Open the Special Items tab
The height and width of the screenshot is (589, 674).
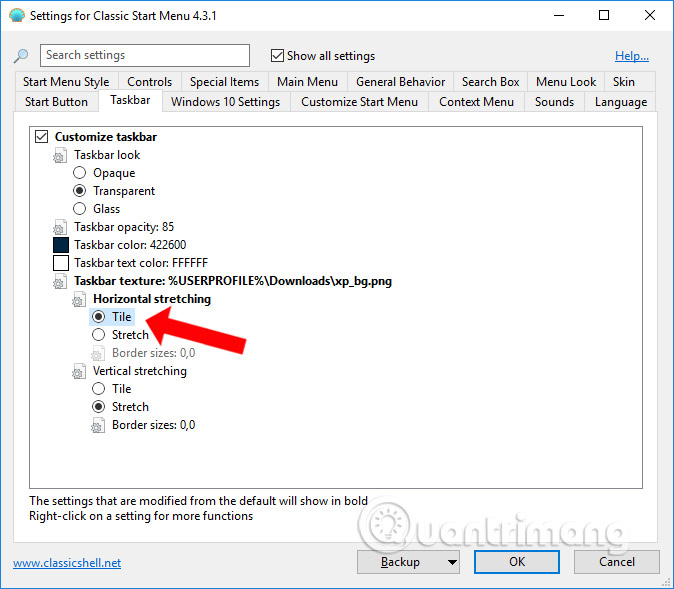point(224,82)
